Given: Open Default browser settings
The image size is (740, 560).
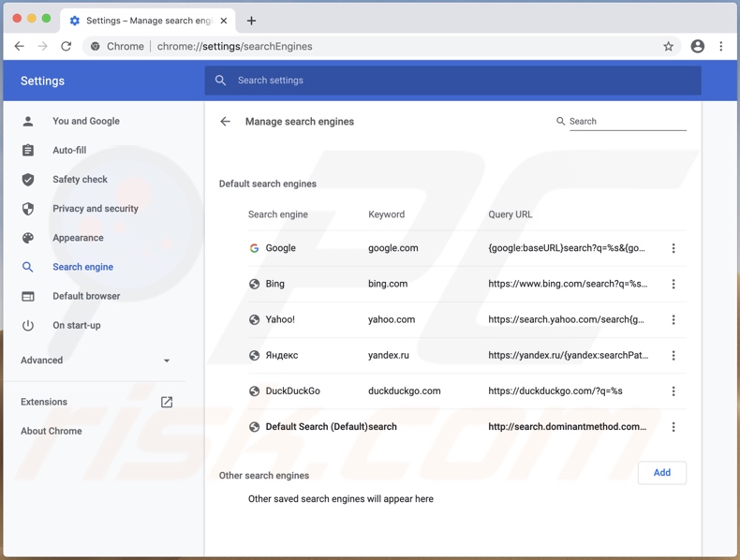Looking at the screenshot, I should tap(86, 296).
